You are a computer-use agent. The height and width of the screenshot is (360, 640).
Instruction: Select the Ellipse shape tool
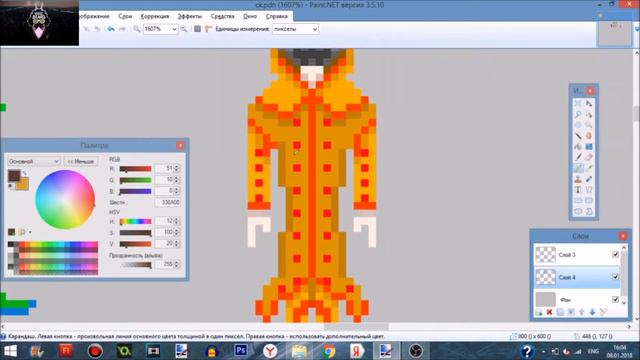[x=578, y=211]
